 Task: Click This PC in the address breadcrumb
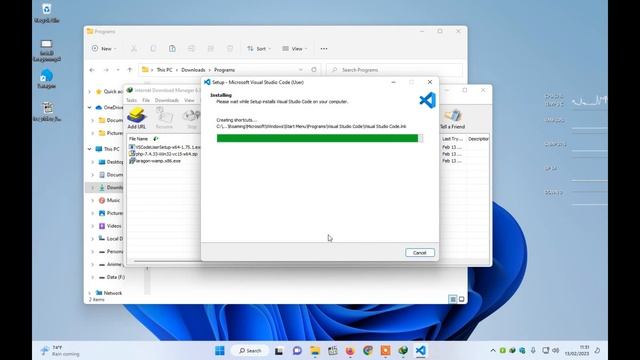click(x=164, y=70)
